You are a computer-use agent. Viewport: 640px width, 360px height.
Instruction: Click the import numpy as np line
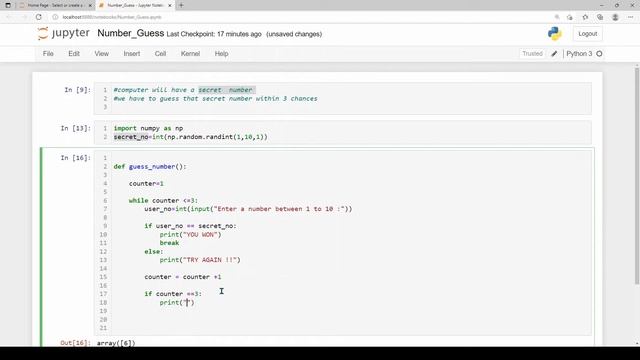tap(148, 128)
